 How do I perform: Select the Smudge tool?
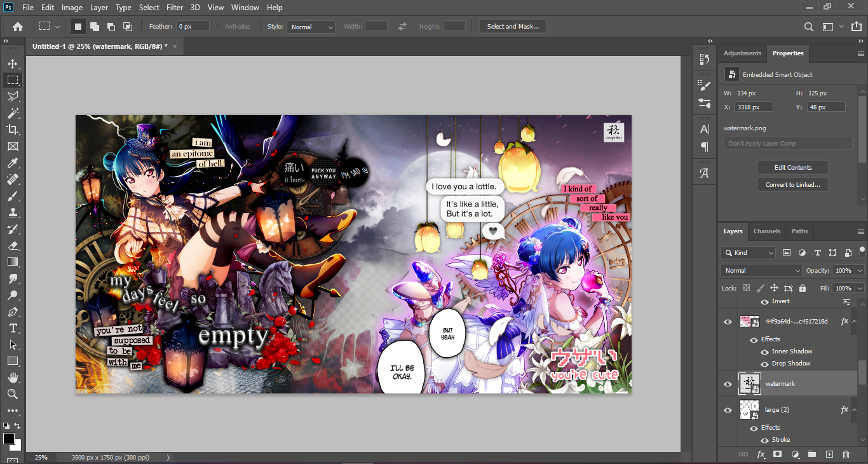pyautogui.click(x=12, y=278)
